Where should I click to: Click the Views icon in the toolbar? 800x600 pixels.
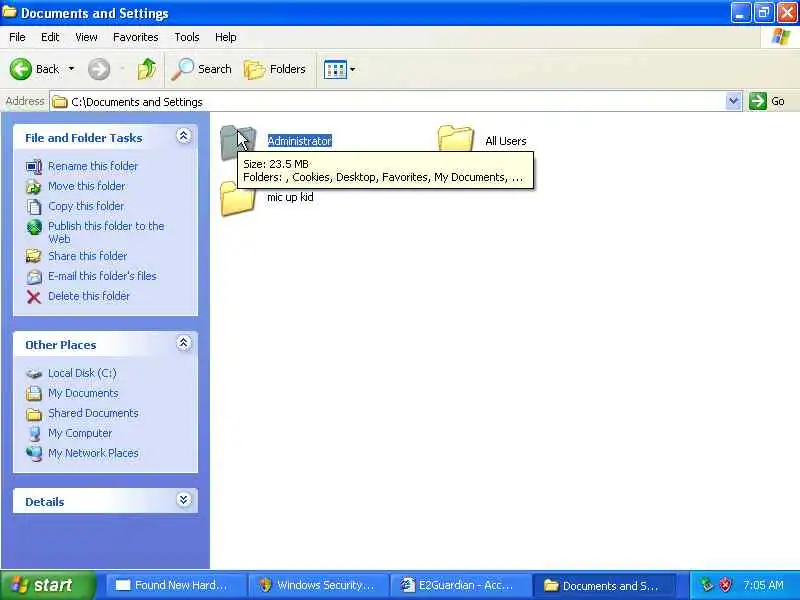coord(335,69)
